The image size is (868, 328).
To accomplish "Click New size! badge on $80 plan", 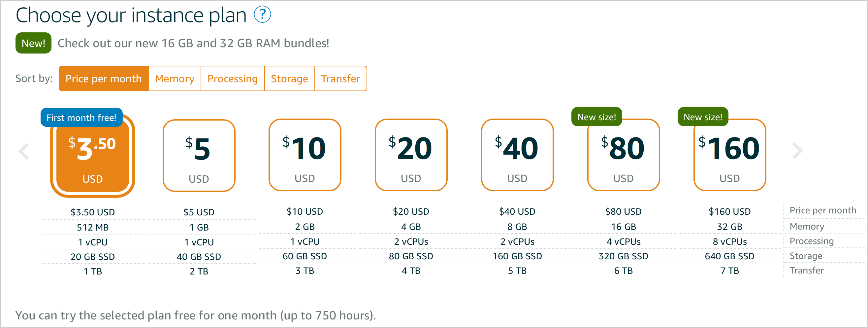I will pyautogui.click(x=596, y=117).
